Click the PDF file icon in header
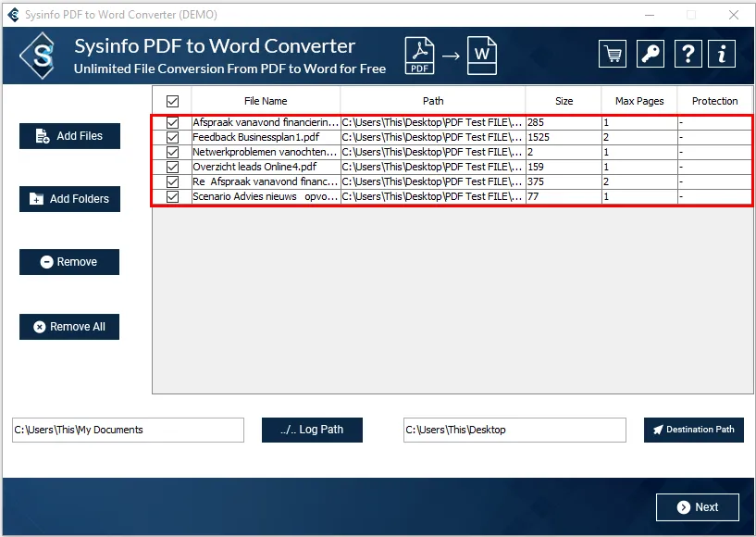The height and width of the screenshot is (537, 756). click(x=419, y=56)
